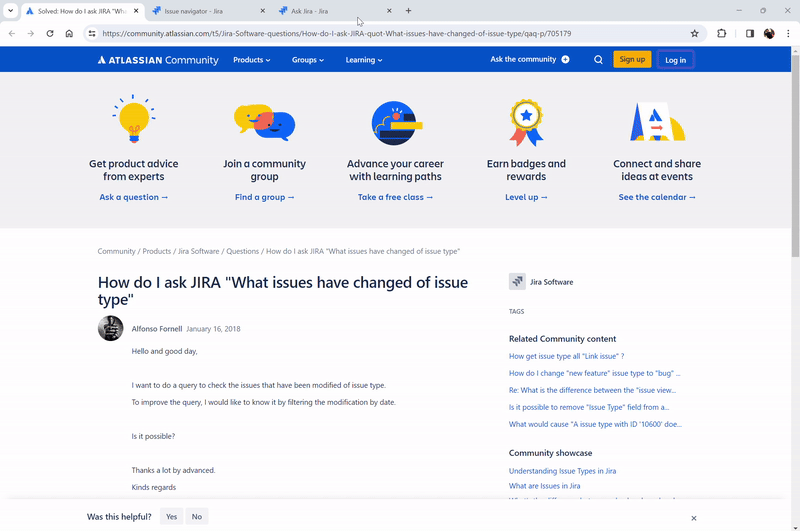Open Take a free class link
This screenshot has height=531, width=800.
[395, 197]
